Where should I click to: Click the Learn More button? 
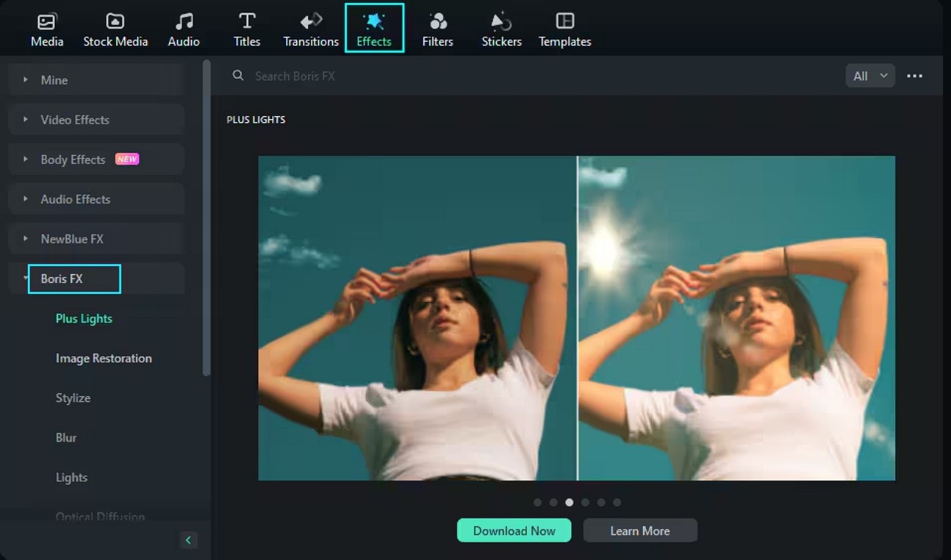[639, 530]
